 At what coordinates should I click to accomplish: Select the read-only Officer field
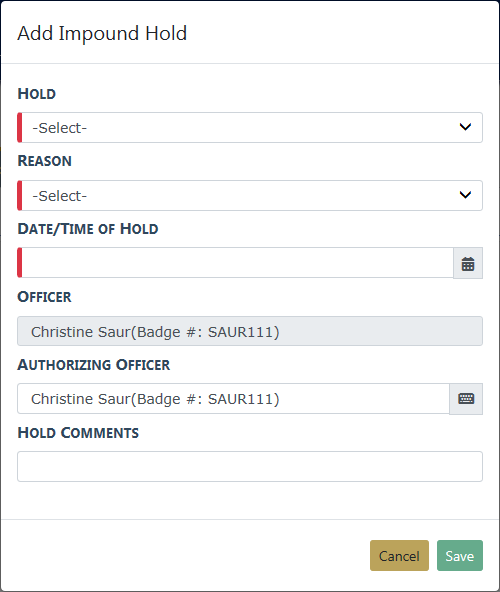tap(250, 331)
